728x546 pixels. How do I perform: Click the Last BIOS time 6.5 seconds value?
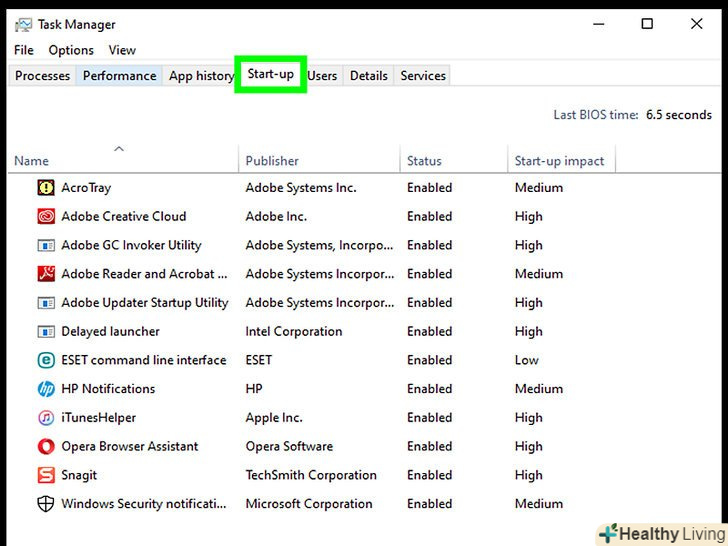pos(679,115)
